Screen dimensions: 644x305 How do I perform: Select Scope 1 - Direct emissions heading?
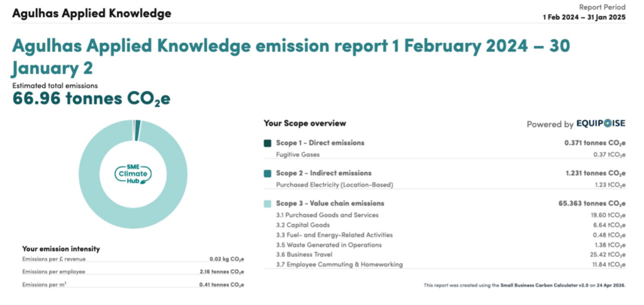[319, 143]
